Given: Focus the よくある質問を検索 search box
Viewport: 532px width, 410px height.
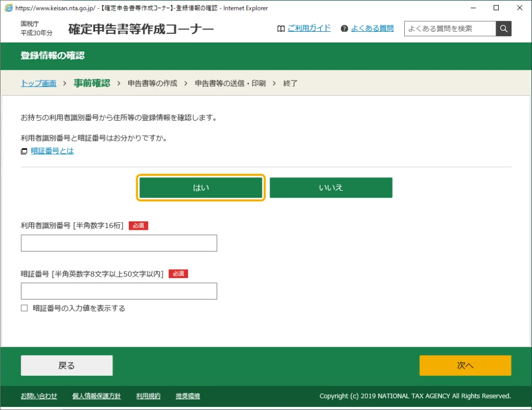Looking at the screenshot, I should [450, 29].
